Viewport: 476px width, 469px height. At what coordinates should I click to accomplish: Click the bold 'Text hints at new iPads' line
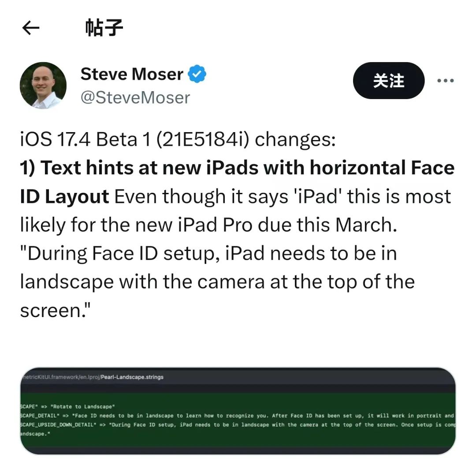click(238, 168)
